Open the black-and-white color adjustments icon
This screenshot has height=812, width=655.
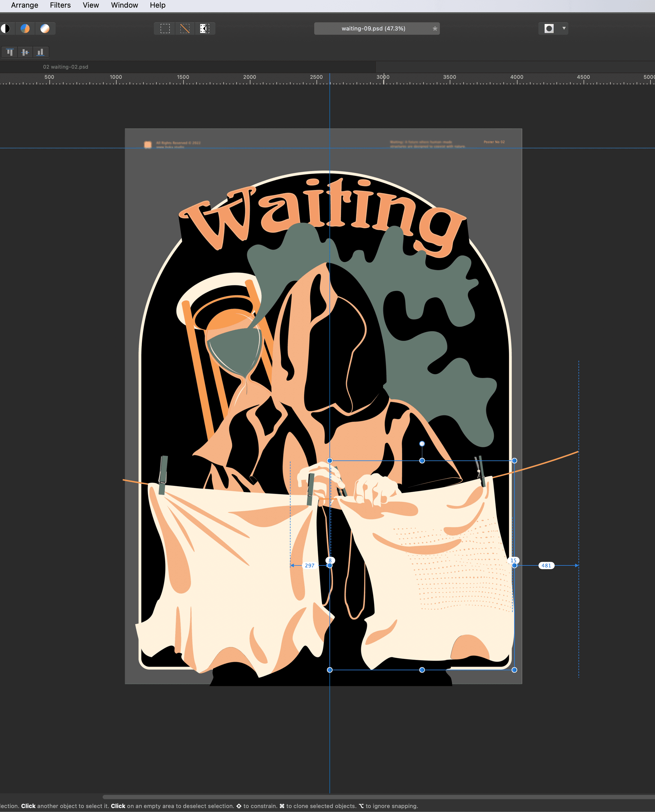pyautogui.click(x=6, y=28)
